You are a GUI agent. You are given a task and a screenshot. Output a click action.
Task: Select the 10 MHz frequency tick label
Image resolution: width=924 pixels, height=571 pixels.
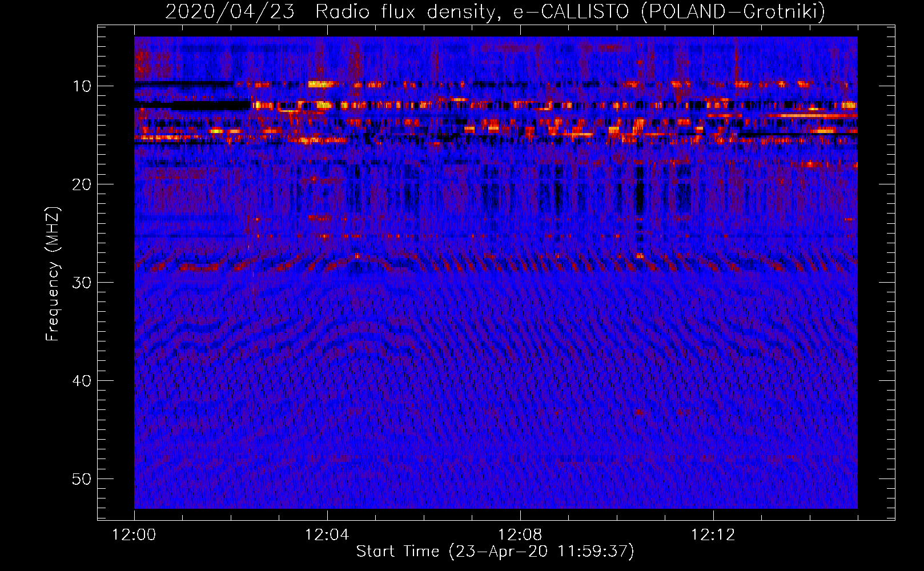coord(82,86)
